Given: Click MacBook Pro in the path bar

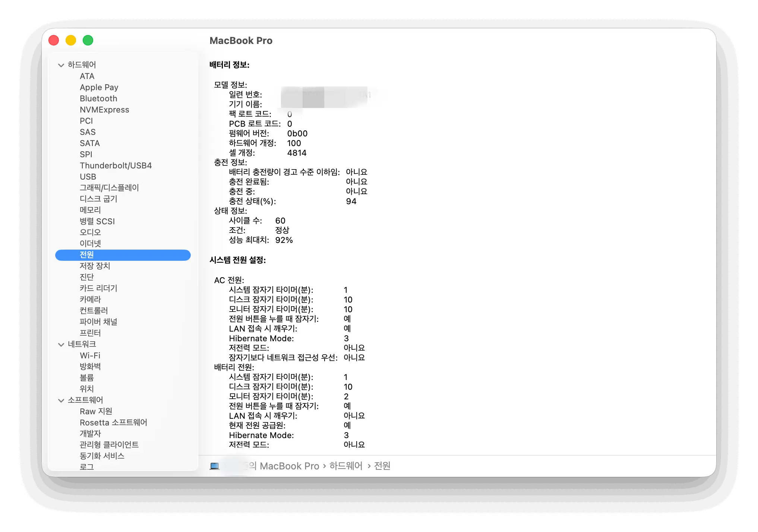Looking at the screenshot, I should tap(290, 466).
